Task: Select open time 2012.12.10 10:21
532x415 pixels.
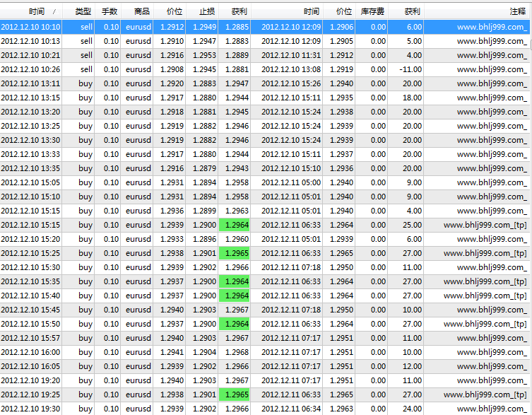Action: (x=30, y=55)
